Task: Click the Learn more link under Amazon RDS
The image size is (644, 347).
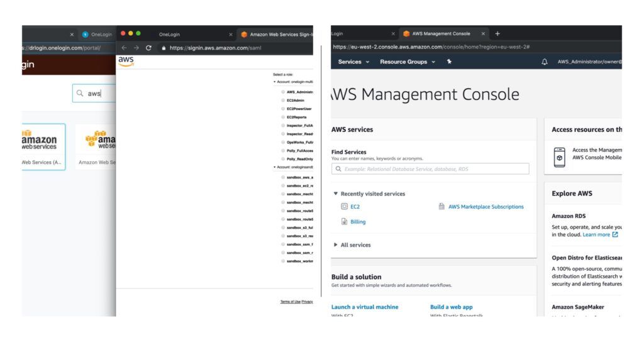Action: [x=596, y=234]
